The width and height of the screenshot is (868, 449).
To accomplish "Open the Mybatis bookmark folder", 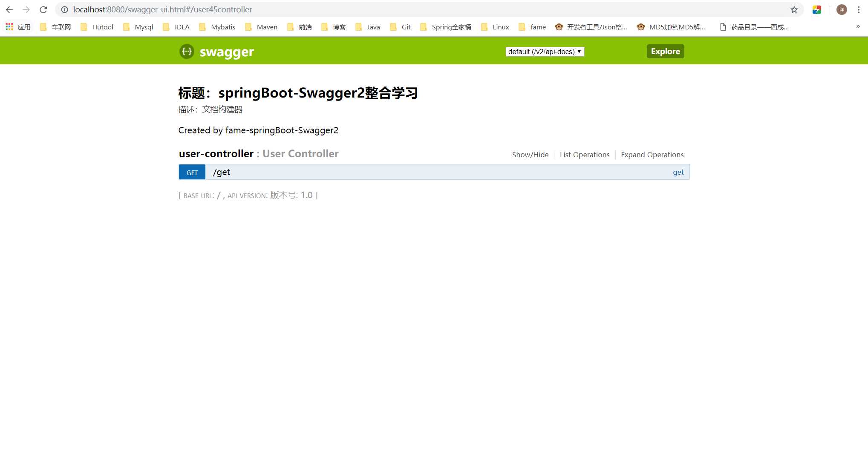I will [x=217, y=27].
